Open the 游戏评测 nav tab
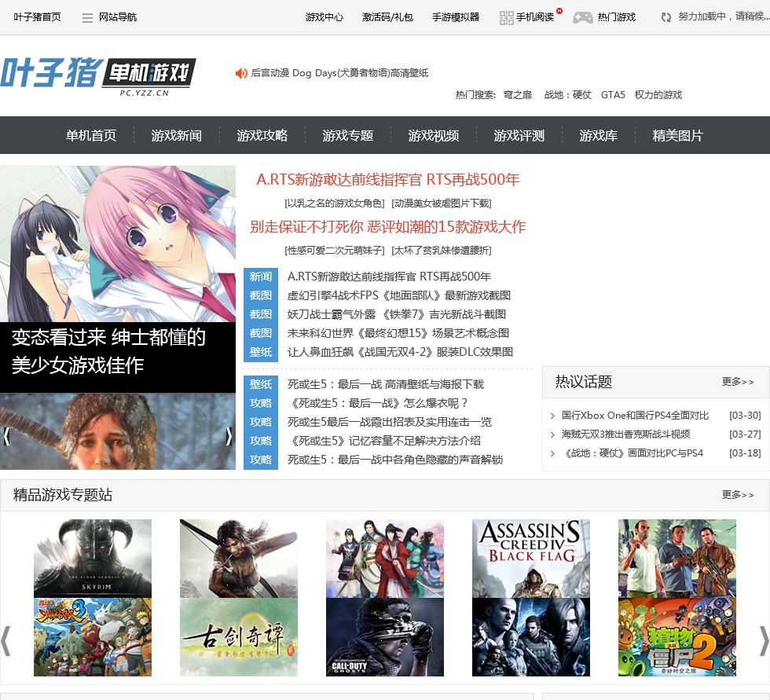Screen dimensions: 770x700 [519, 135]
